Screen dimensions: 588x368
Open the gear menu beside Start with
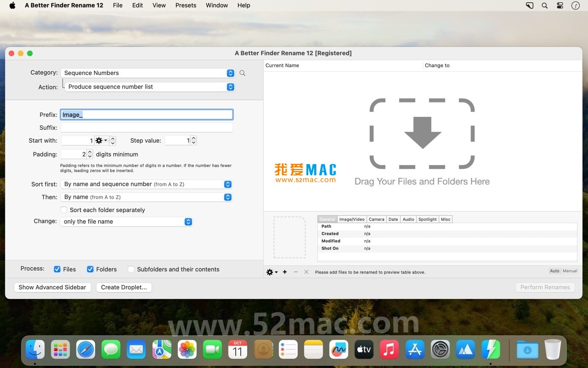[x=101, y=141]
